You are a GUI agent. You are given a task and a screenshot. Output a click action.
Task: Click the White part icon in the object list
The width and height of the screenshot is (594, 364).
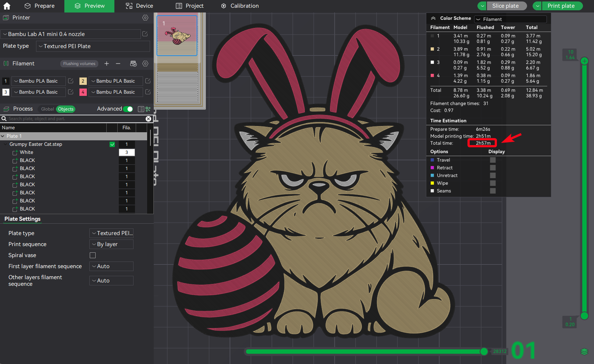pos(15,152)
